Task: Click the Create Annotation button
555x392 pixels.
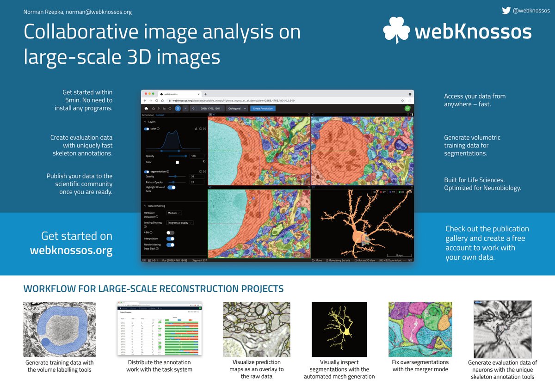Action: coord(263,109)
